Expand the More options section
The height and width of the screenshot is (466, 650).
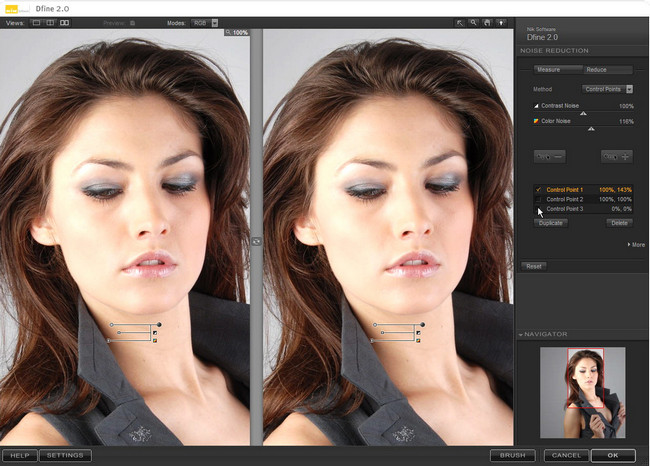coord(635,244)
